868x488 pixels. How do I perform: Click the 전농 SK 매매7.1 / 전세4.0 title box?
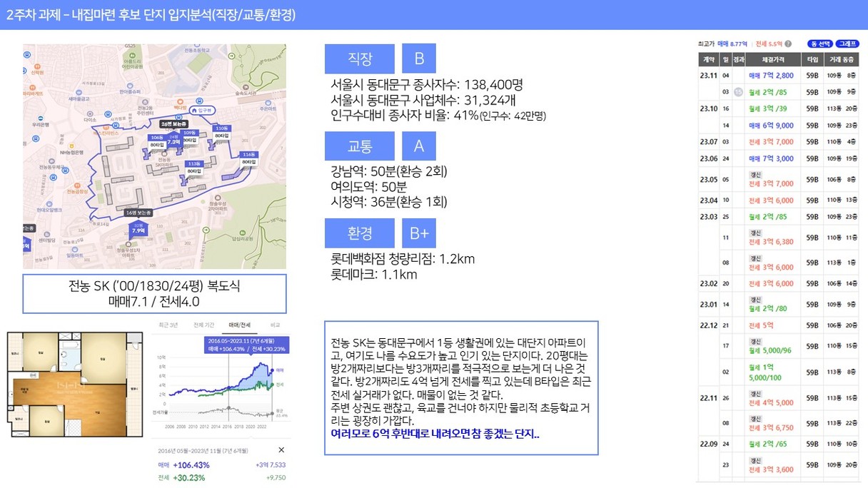click(155, 294)
